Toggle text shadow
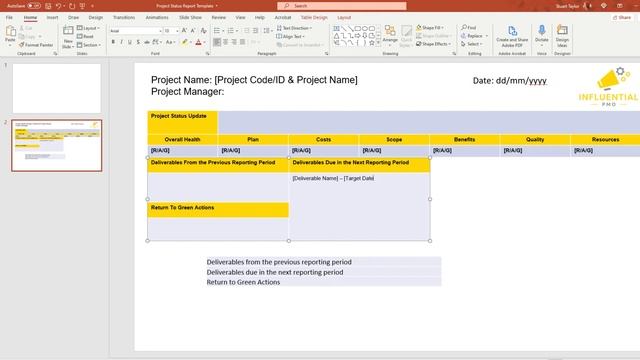This screenshot has height=360, width=640. coord(138,42)
